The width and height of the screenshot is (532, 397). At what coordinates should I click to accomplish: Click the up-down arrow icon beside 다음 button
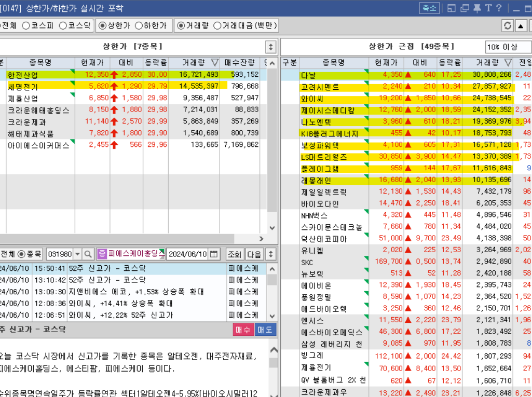(x=271, y=254)
